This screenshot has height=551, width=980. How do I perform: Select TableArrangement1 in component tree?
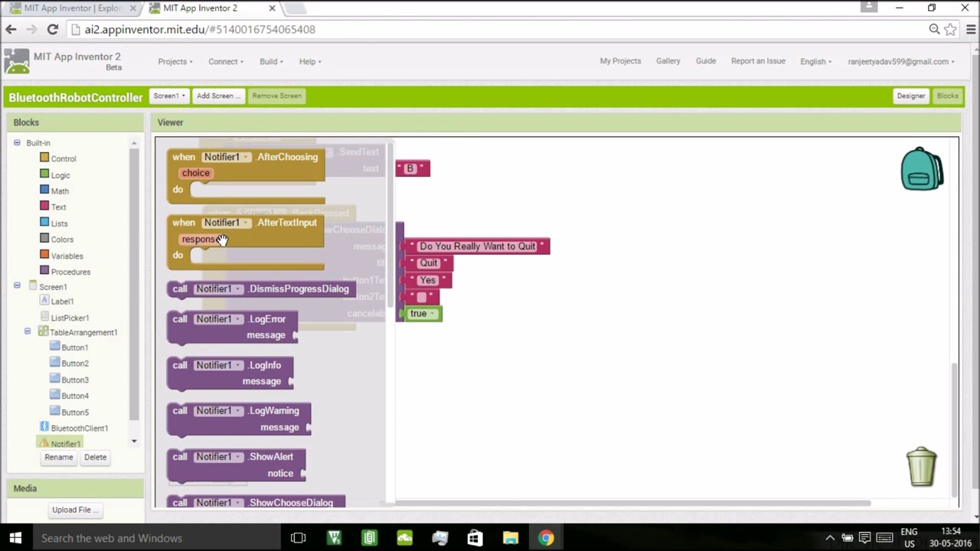pyautogui.click(x=83, y=332)
